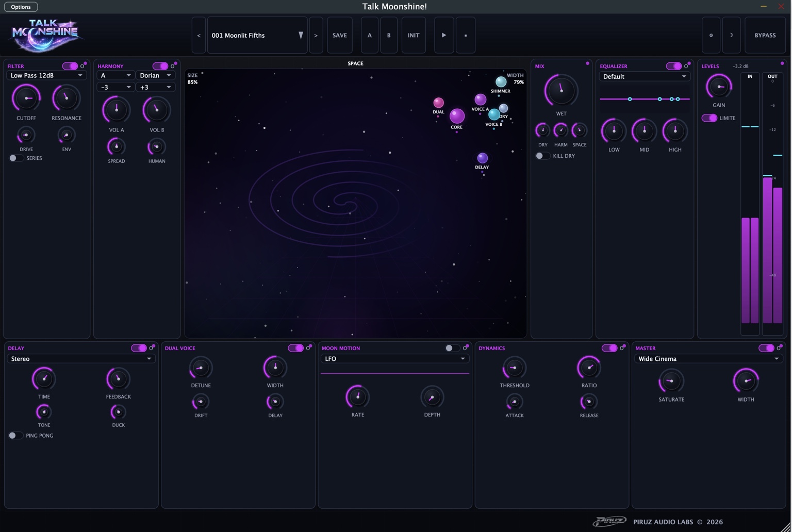The image size is (792, 532).
Task: Open the Moon Motion LFO dropdown
Action: [x=394, y=359]
